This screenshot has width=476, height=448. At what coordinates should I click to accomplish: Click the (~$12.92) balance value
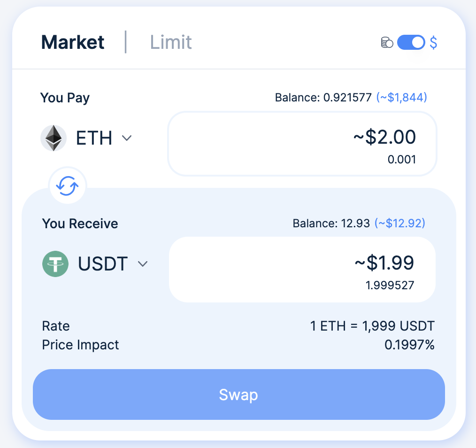coord(399,223)
